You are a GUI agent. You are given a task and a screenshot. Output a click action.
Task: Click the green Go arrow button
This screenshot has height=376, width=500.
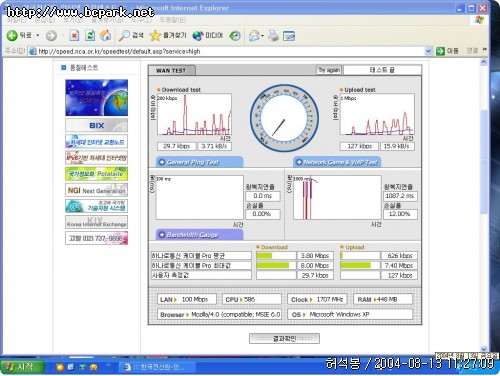click(x=440, y=51)
